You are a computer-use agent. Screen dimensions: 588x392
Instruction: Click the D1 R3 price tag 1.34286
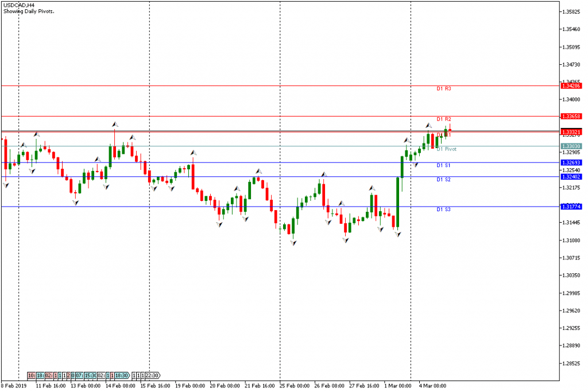(572, 86)
